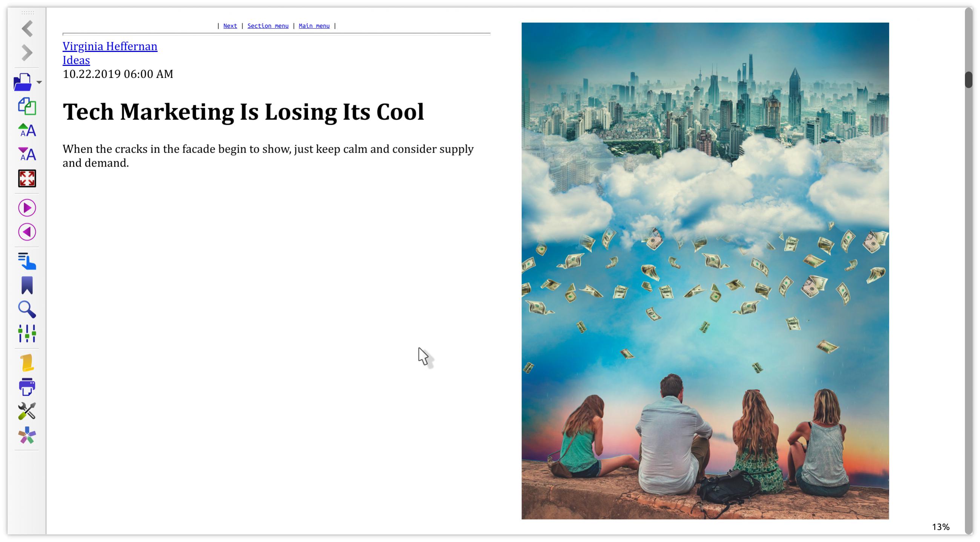The width and height of the screenshot is (980, 542).
Task: Toggle full screen mode
Action: [27, 179]
